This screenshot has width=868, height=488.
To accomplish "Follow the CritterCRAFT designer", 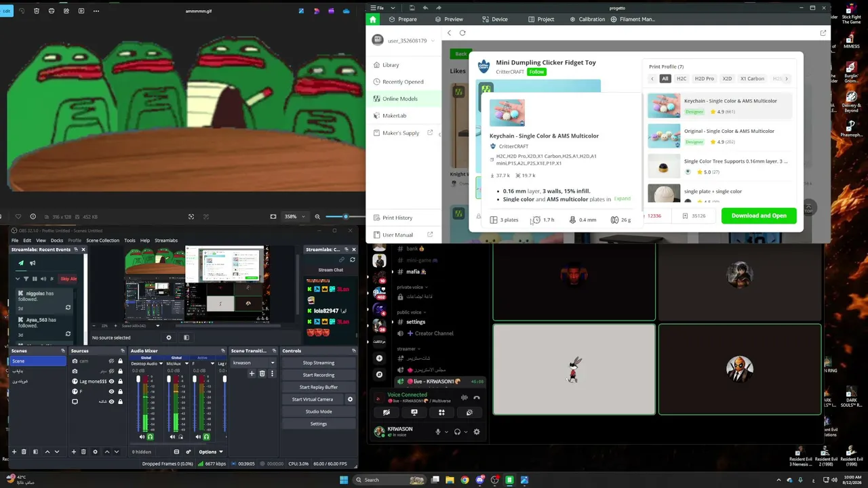I will coord(536,72).
